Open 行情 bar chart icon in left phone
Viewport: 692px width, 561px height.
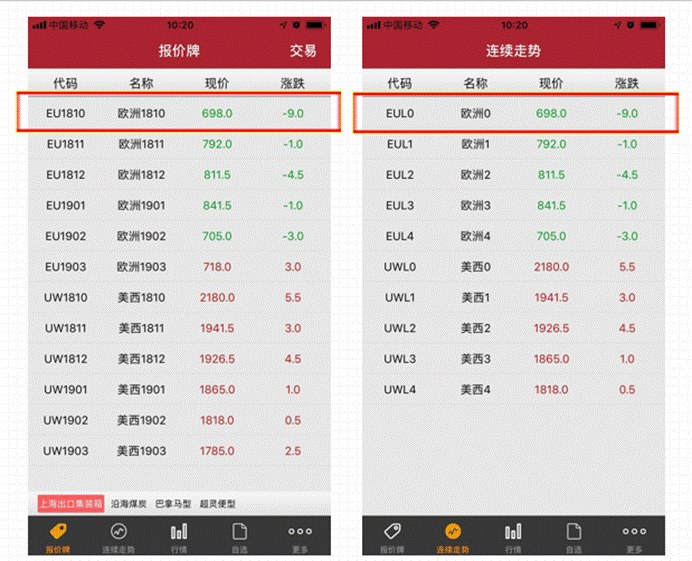(179, 531)
